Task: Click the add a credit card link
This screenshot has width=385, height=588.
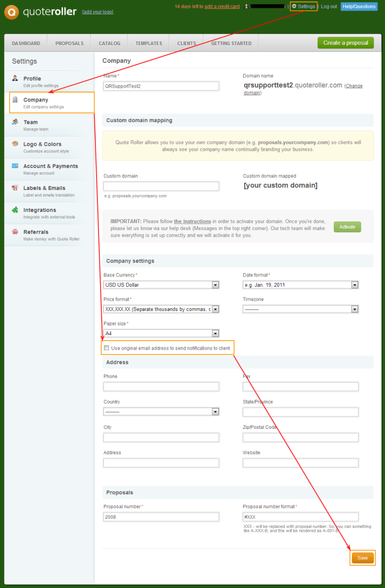Action: 222,7
